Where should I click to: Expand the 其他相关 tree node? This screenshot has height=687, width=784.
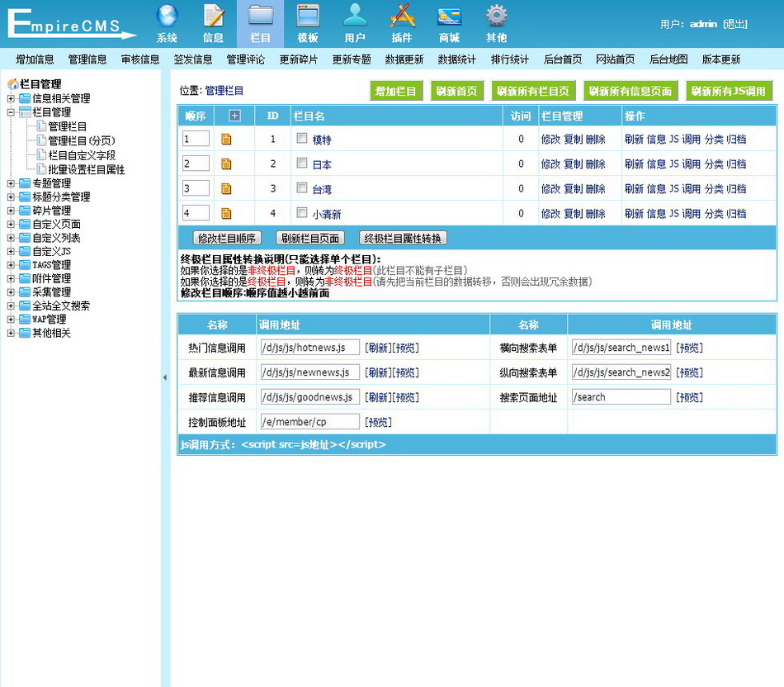pyautogui.click(x=11, y=334)
